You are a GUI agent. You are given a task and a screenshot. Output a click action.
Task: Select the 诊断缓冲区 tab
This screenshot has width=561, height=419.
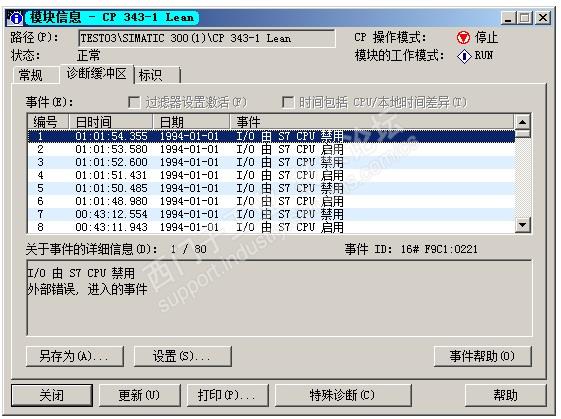click(x=97, y=74)
